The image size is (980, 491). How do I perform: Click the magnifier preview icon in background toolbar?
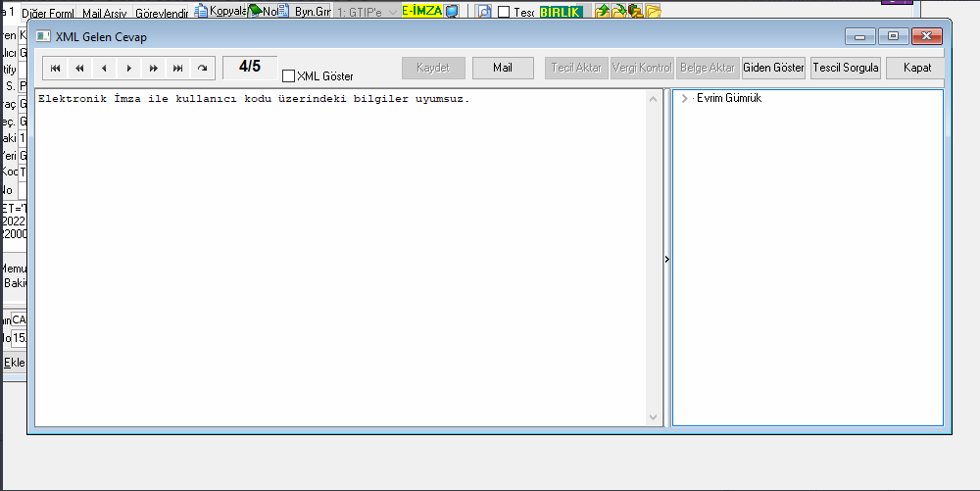pos(484,11)
